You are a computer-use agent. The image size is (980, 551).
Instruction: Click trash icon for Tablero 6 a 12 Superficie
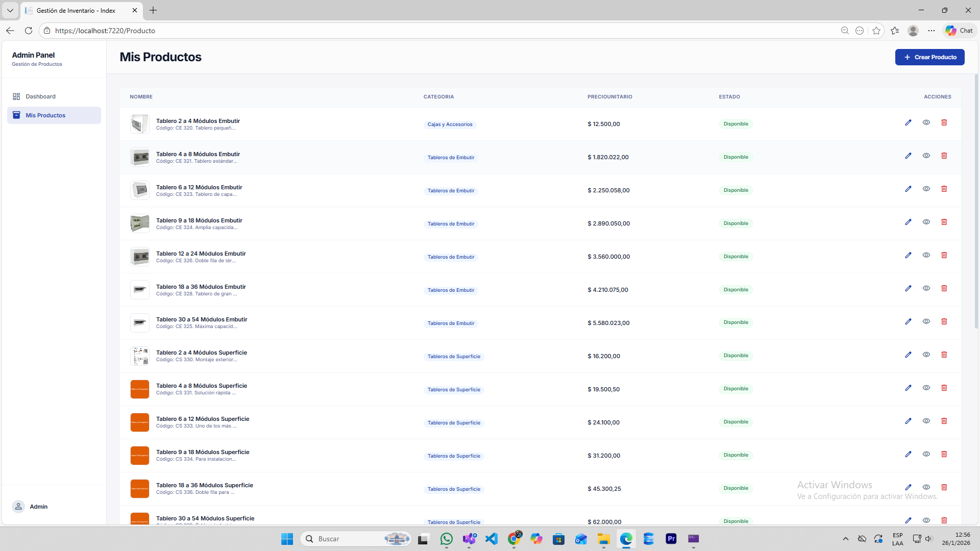coord(944,421)
